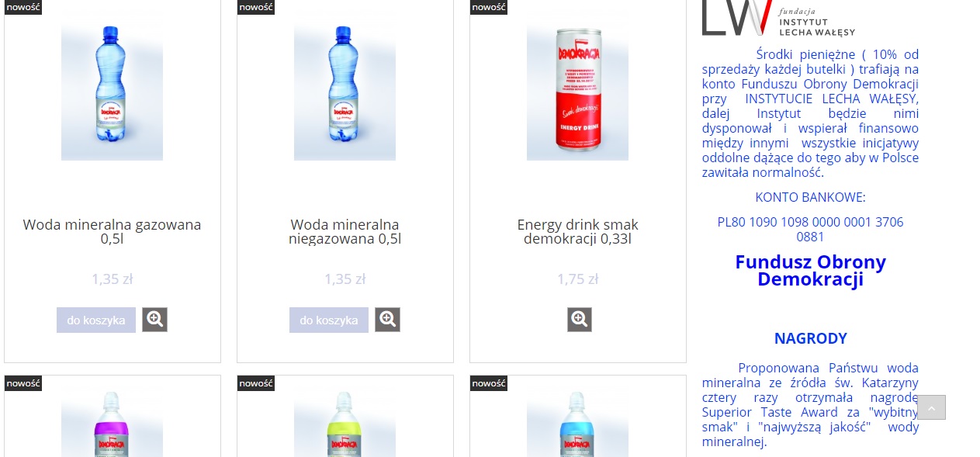Open magnifier for Woda mineralna gazowana

tap(154, 320)
